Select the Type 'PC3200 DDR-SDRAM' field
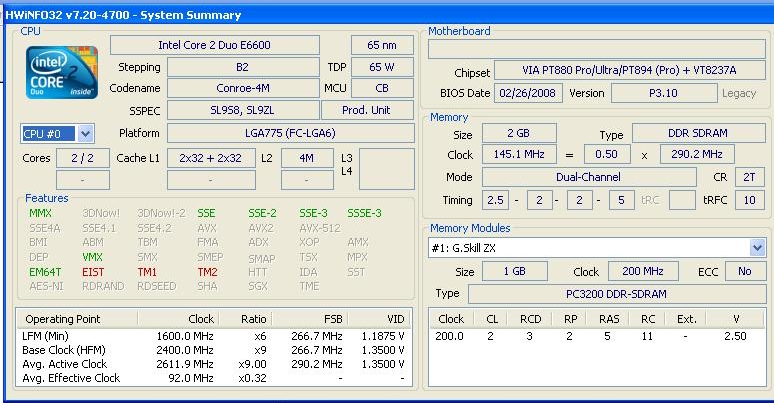The width and height of the screenshot is (774, 403). tap(617, 294)
